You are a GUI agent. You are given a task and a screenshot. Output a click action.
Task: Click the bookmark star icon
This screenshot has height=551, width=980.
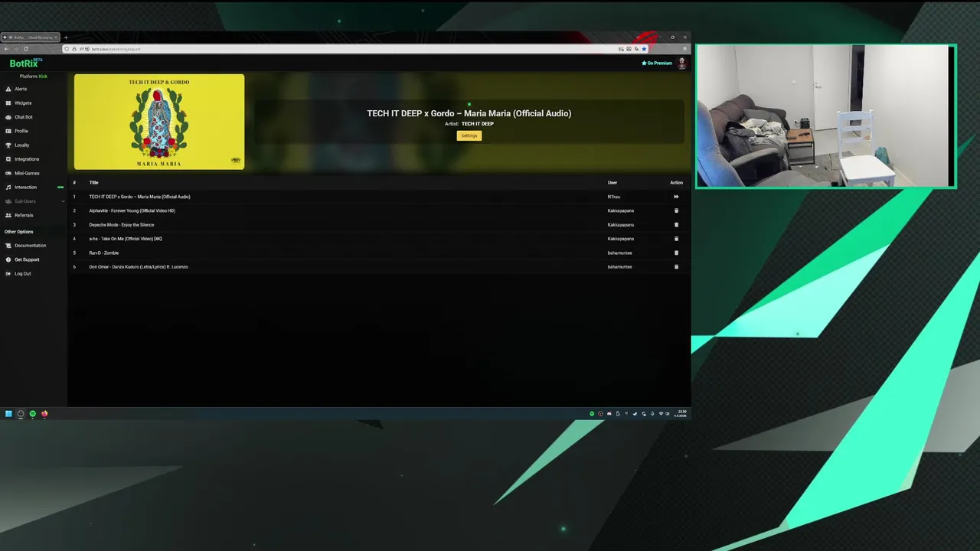click(x=644, y=49)
